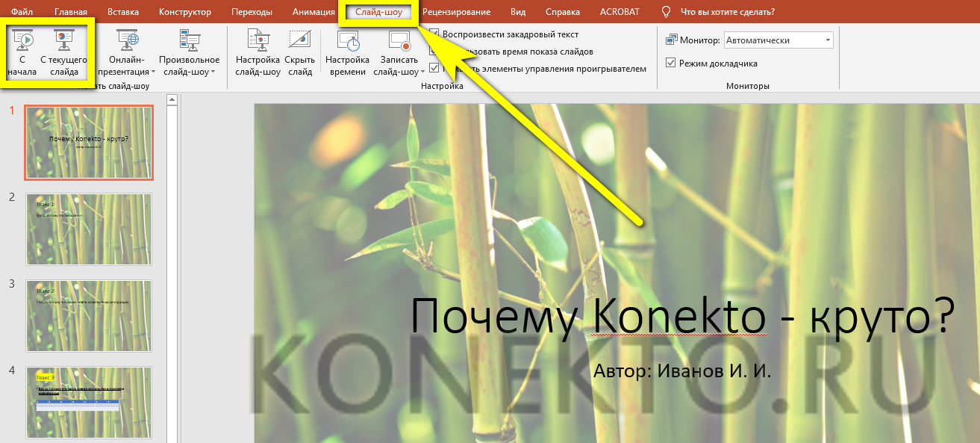Switch to the Вставка tab
980x443 pixels.
coord(122,12)
